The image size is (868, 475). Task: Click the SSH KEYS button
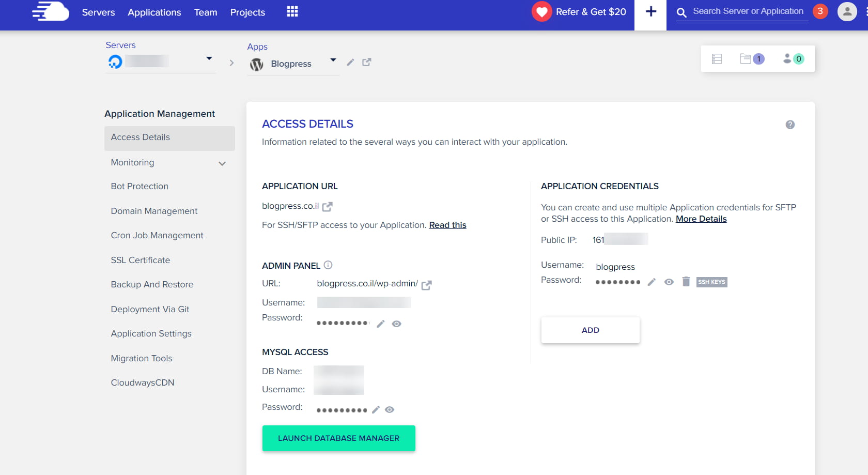click(711, 282)
